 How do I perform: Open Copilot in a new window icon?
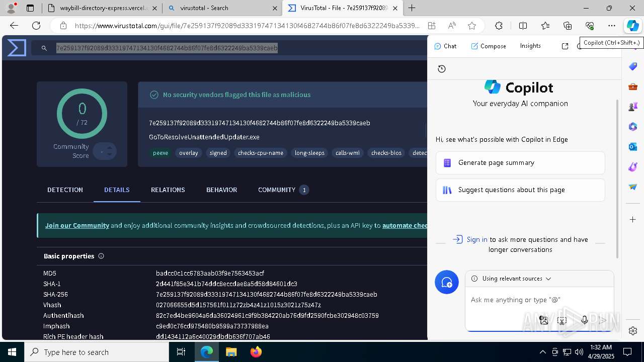pyautogui.click(x=565, y=46)
